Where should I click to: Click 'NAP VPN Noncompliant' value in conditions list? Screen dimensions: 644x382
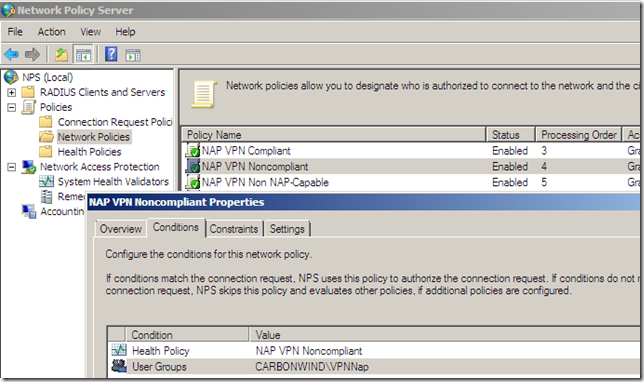coord(309,351)
